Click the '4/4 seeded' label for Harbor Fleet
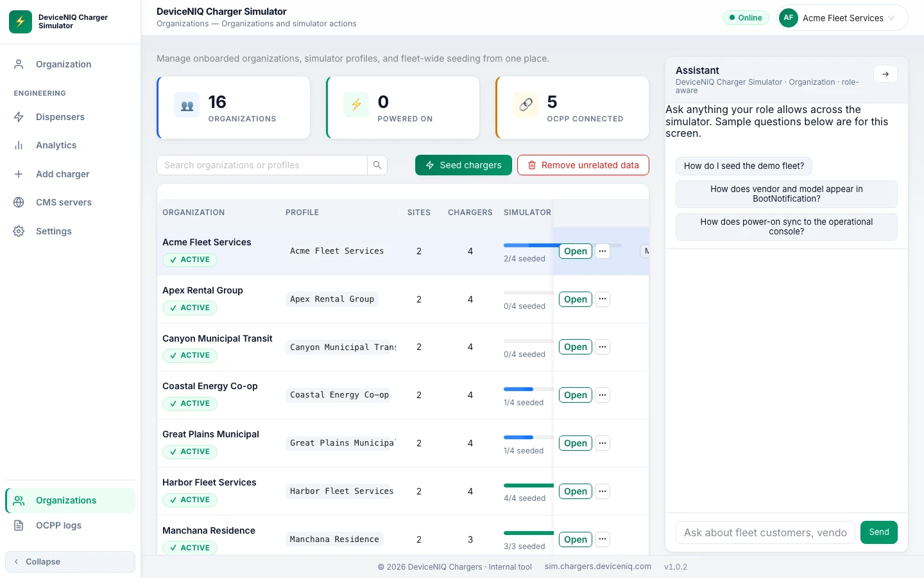The image size is (924, 578). (x=524, y=498)
